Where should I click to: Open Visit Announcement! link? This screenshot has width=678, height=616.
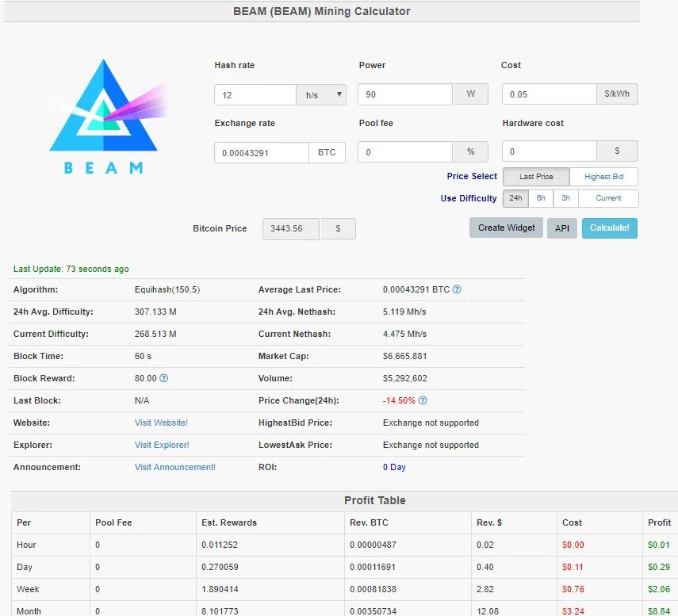tap(174, 467)
